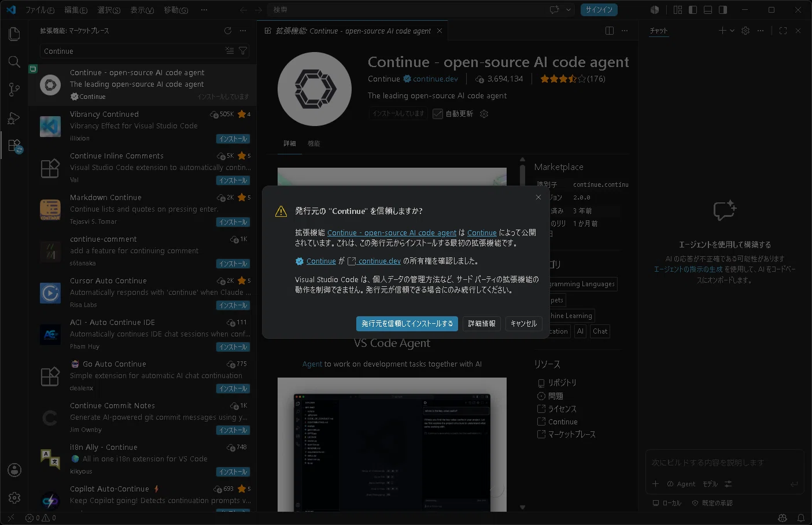Open the Customize Layout icon in title bar

click(x=678, y=10)
